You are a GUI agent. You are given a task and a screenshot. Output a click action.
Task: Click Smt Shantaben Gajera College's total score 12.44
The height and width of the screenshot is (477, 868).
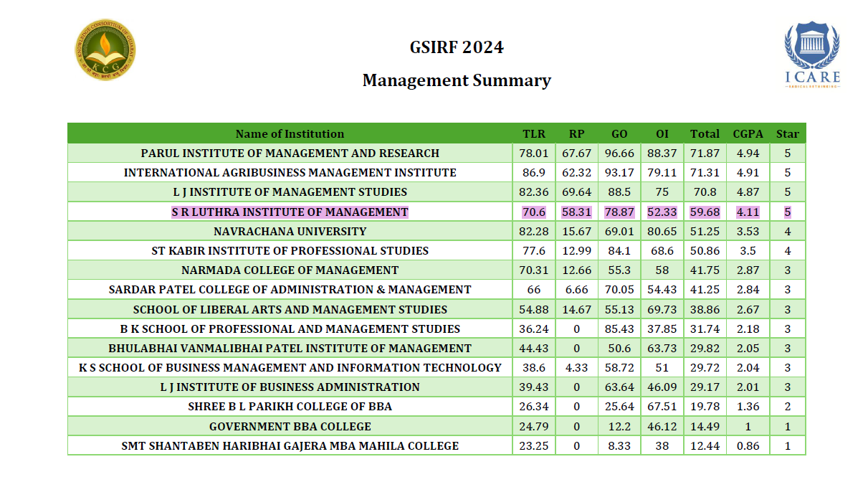tap(706, 445)
